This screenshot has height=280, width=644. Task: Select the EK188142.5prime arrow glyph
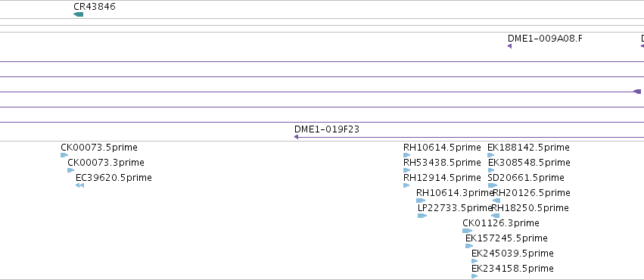pos(491,155)
